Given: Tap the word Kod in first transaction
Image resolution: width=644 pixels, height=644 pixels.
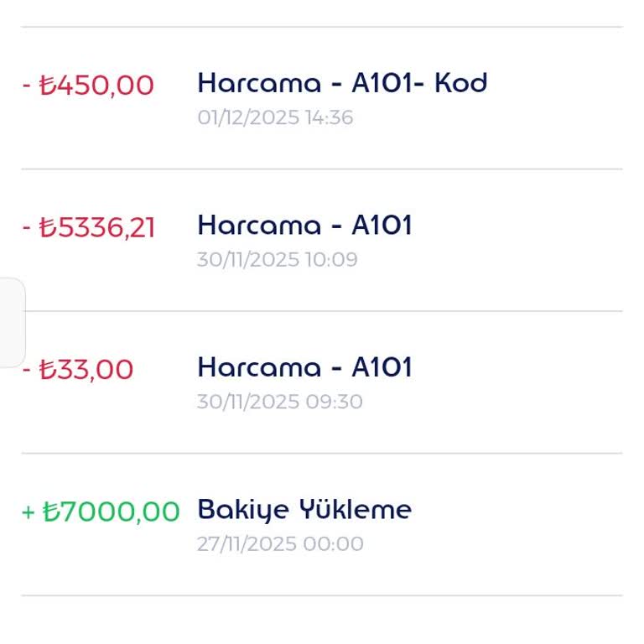Looking at the screenshot, I should click(460, 83).
